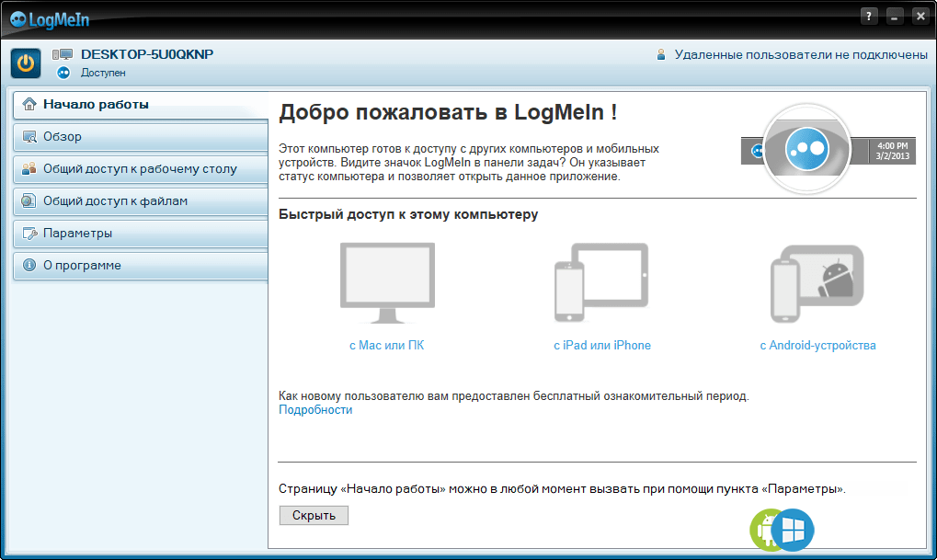Click the home icon on Начало работы
Screen dimensions: 937x560
29,104
